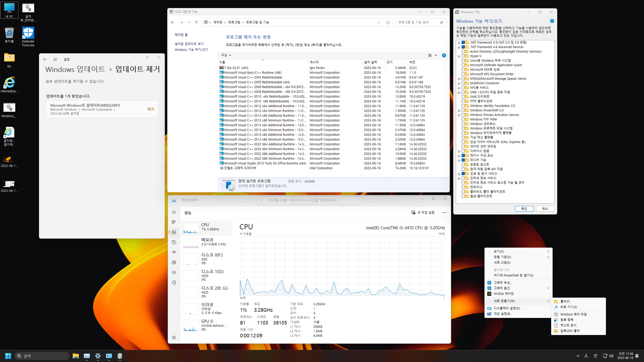
Task: Expand 인쇄 및 문서 서비스 tree node
Action: (459, 174)
